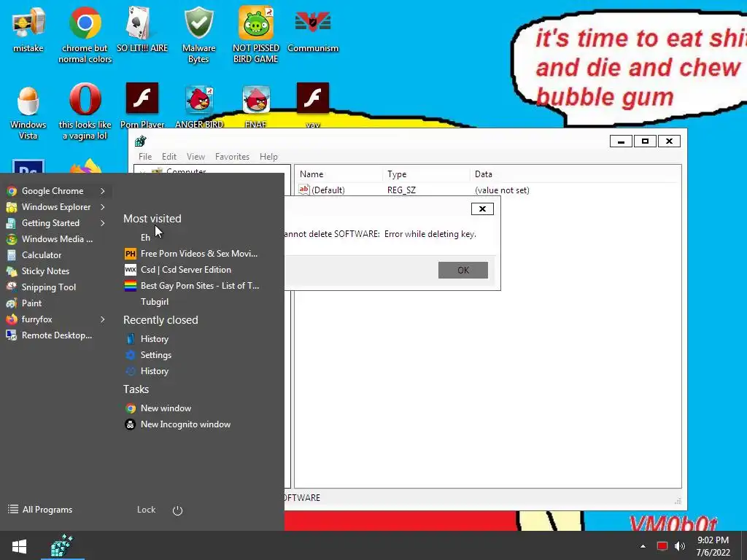Open 'chrome but normal colors' desktop icon

[85, 34]
